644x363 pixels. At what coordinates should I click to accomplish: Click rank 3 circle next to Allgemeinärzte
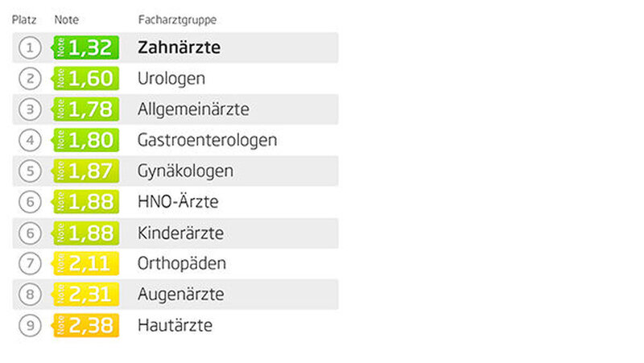point(30,109)
